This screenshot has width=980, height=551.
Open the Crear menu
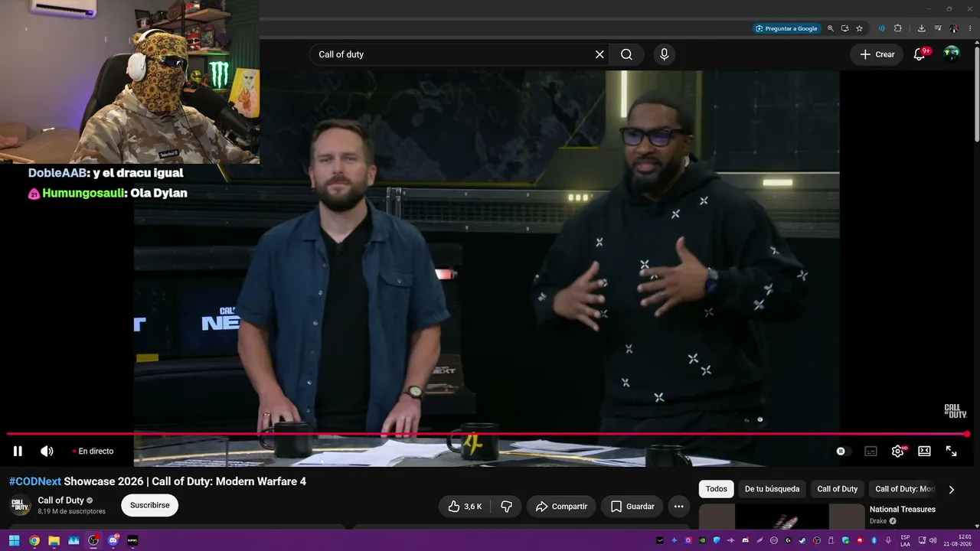tap(877, 54)
